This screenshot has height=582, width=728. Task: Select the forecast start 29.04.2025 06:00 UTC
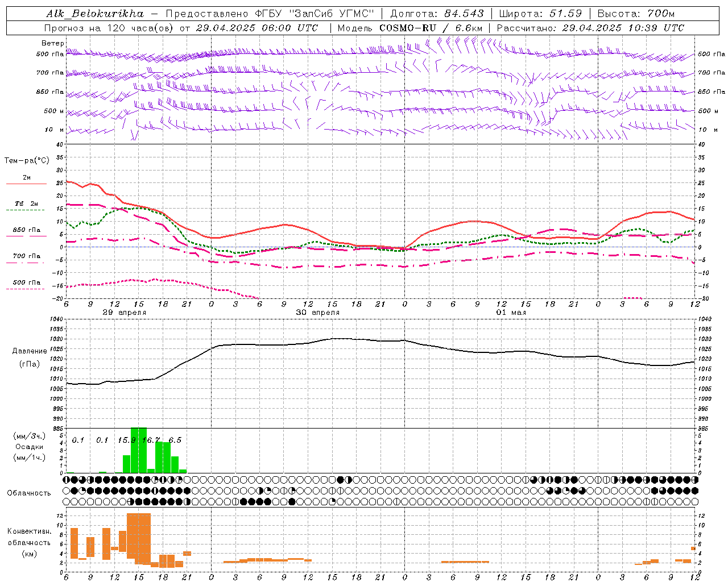257,28
